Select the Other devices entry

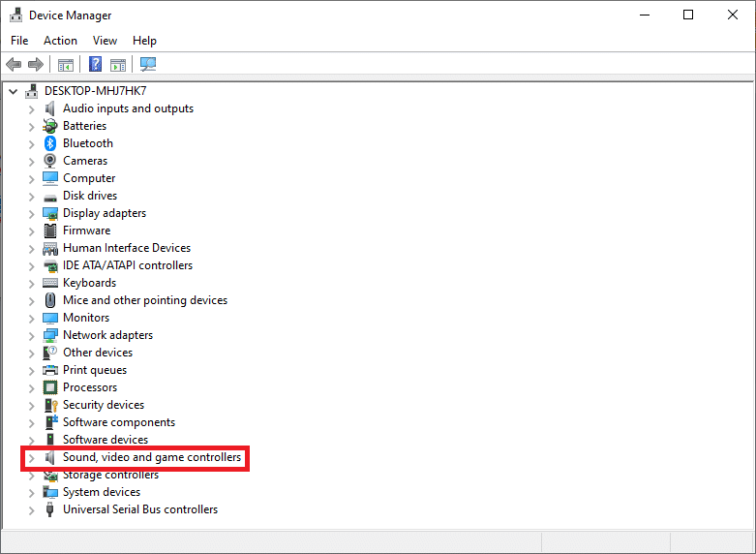[98, 353]
